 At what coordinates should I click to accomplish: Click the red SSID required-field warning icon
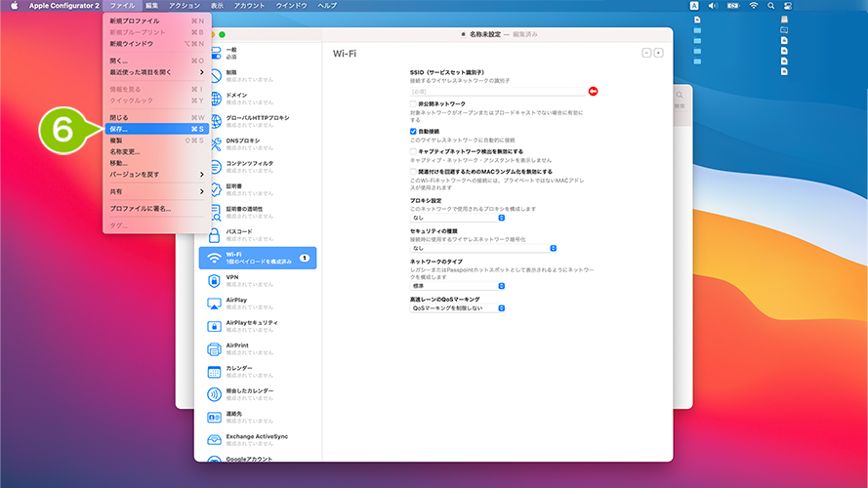(593, 92)
